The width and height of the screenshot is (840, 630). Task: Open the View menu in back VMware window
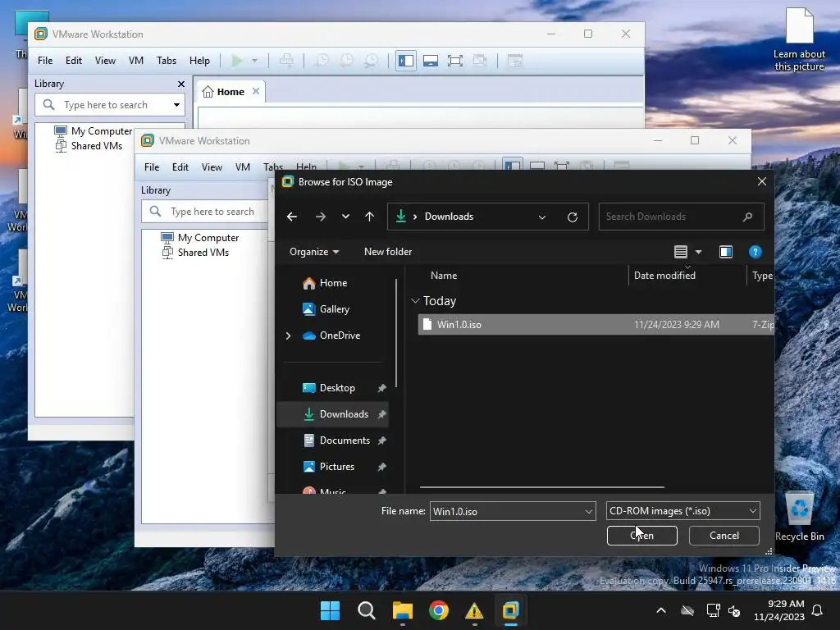pyautogui.click(x=105, y=61)
